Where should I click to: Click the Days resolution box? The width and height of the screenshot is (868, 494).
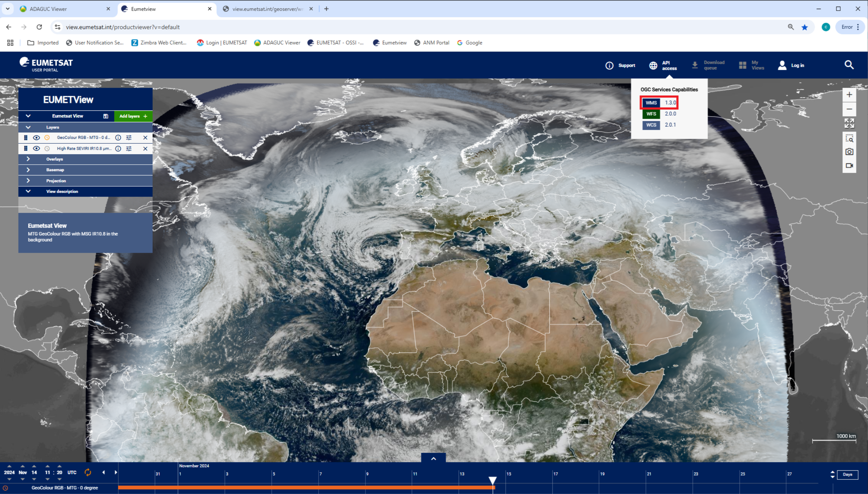pyautogui.click(x=848, y=474)
